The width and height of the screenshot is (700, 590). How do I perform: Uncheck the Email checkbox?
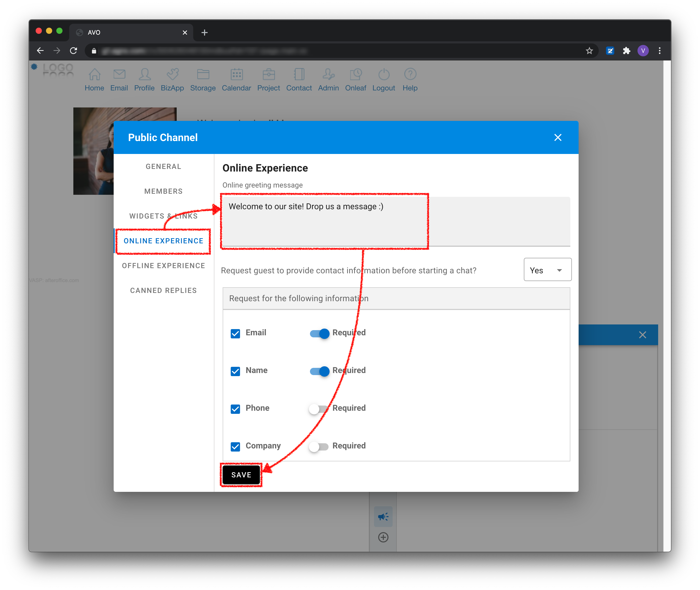pos(236,333)
